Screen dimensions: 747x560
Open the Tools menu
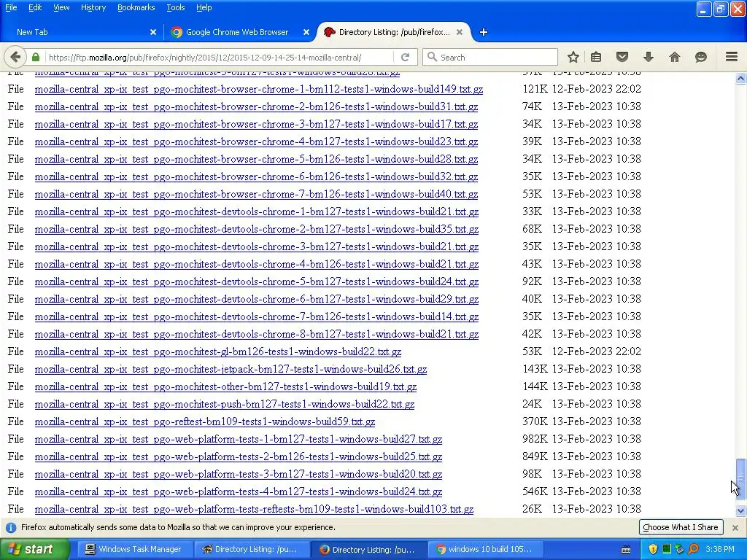pos(175,7)
